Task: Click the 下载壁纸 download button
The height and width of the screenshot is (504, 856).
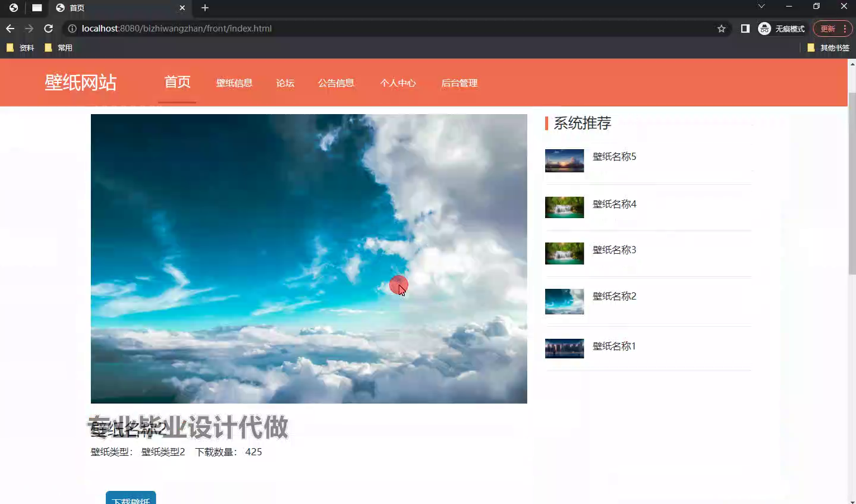Action: (x=131, y=498)
